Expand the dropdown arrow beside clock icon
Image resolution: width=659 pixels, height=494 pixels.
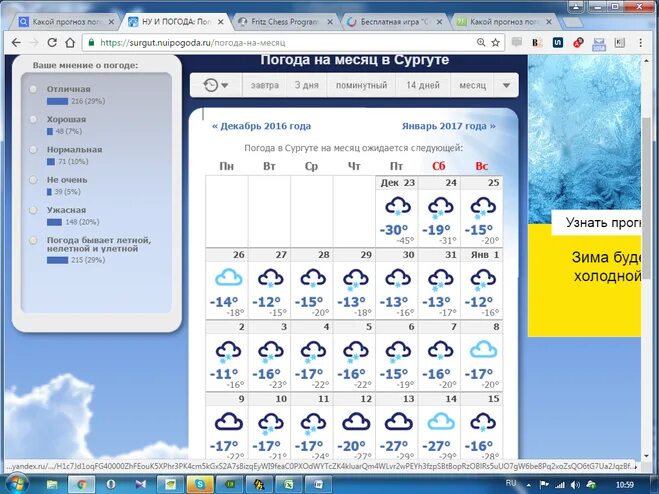tap(225, 86)
